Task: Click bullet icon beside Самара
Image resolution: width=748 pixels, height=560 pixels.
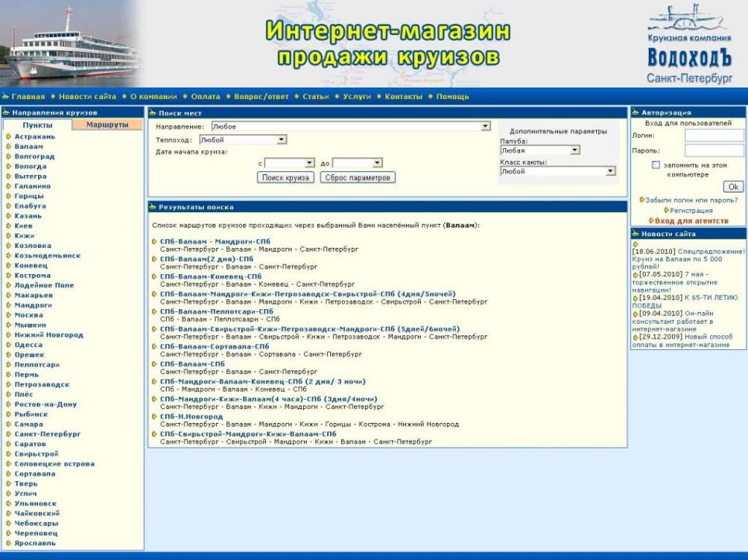Action: (x=9, y=424)
